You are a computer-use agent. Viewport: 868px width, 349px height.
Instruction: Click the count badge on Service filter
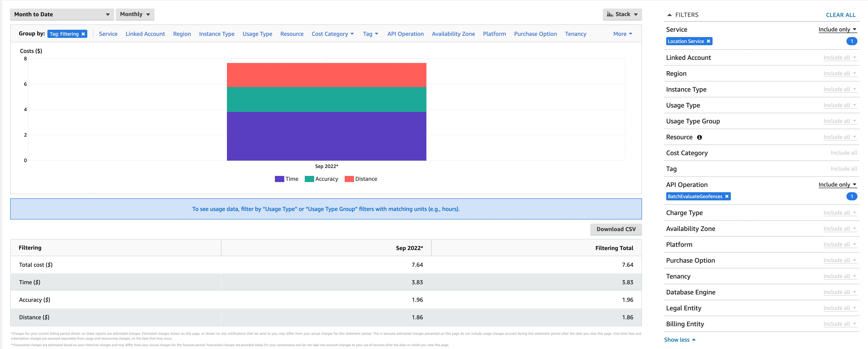[x=852, y=41]
